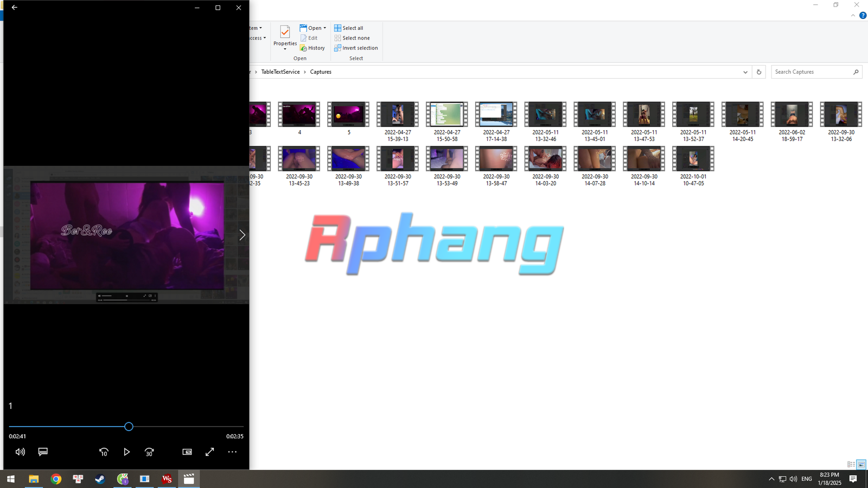Select the video 2022-09-30 13-49-38
The image size is (868, 488).
[x=348, y=166]
